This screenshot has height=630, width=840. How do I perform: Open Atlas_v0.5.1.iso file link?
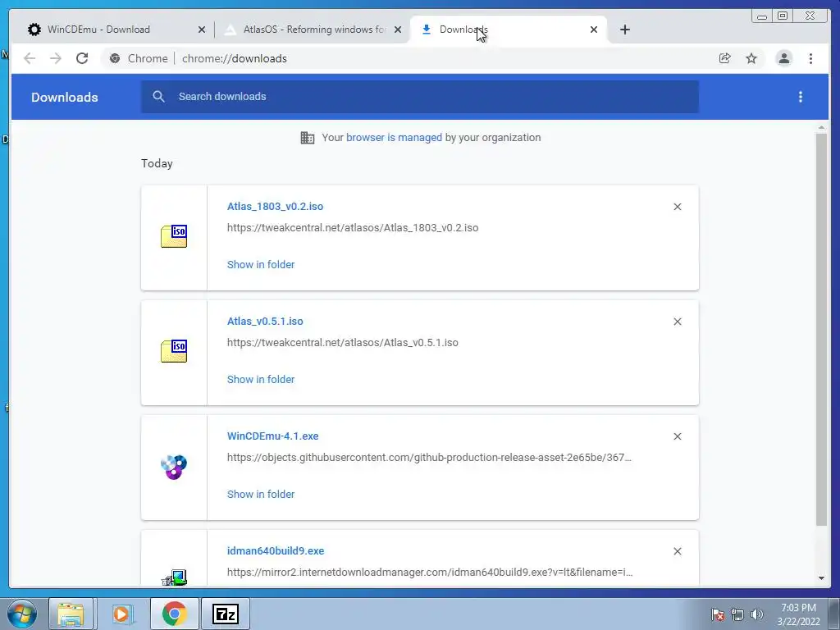click(265, 322)
